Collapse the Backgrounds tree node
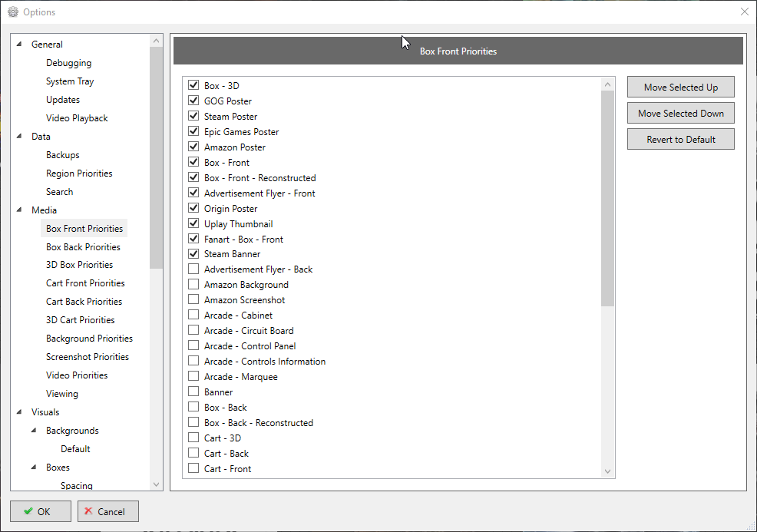Screen dimensions: 757x532 click(34, 430)
